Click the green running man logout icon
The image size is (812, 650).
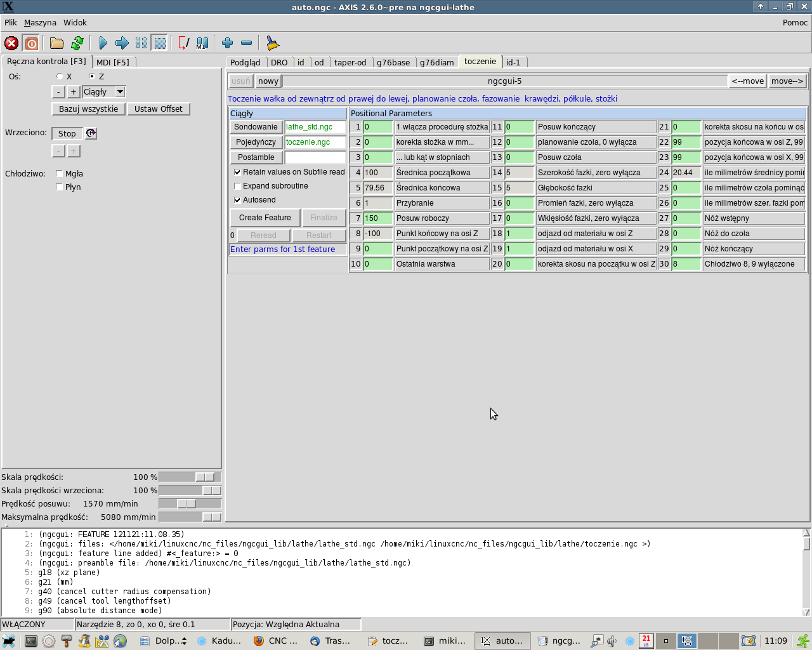pos(802,641)
